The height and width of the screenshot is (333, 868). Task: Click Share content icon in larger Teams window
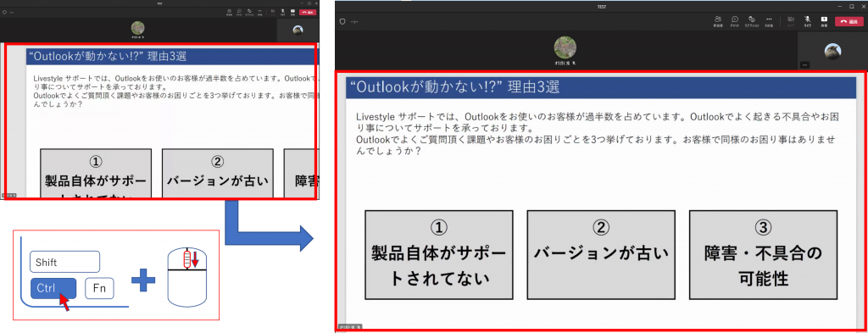(x=824, y=21)
